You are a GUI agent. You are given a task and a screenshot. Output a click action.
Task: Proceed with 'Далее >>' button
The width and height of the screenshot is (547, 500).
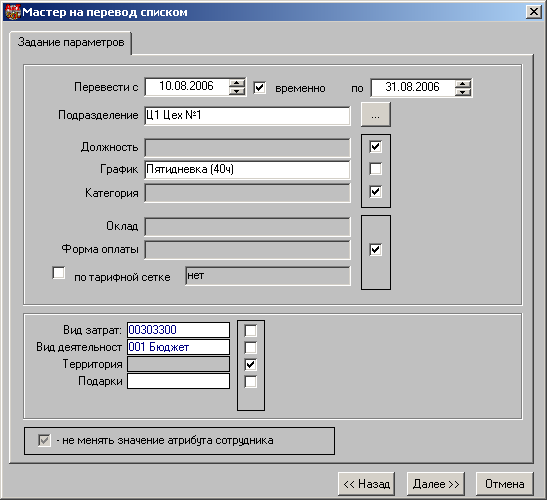tap(436, 484)
